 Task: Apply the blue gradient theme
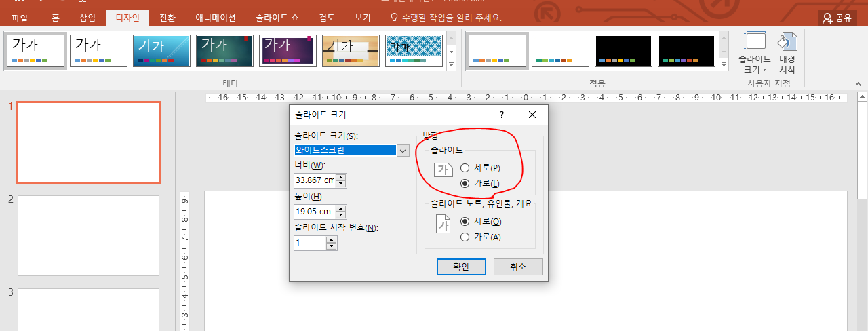click(x=161, y=51)
